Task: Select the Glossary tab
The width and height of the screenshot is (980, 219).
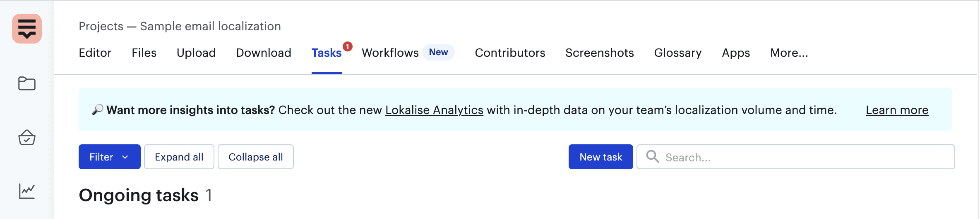Action: (x=678, y=53)
